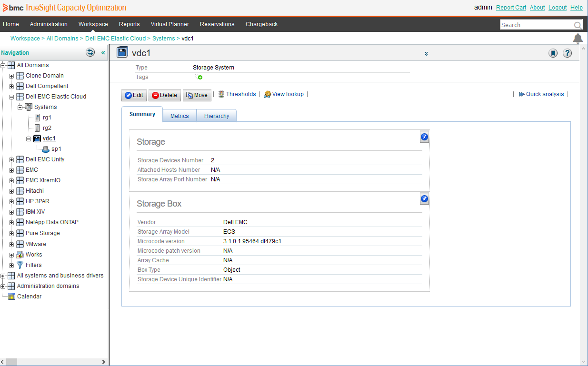
Task: Collapse the Dell EMC Elastic Cloud node
Action: (11, 97)
